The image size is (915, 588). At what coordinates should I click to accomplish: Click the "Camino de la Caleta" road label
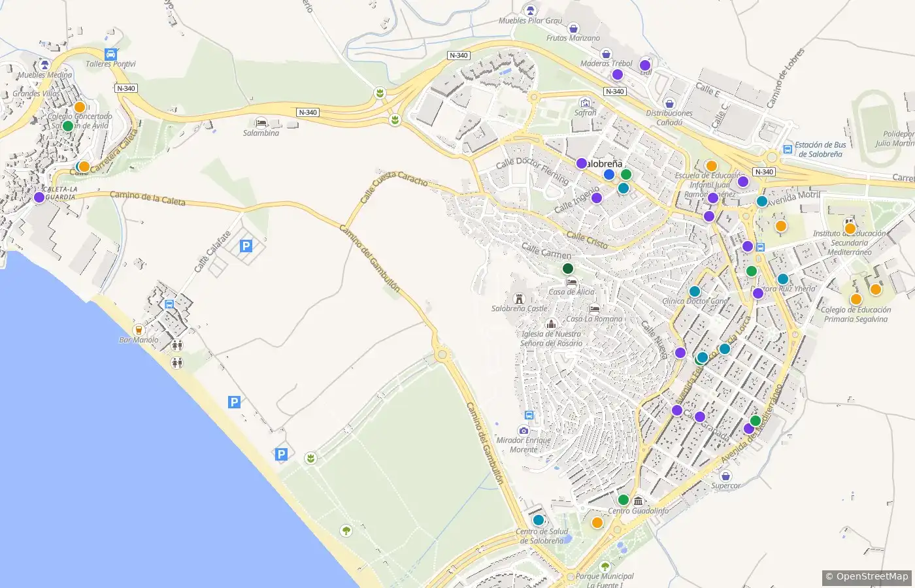click(x=148, y=198)
